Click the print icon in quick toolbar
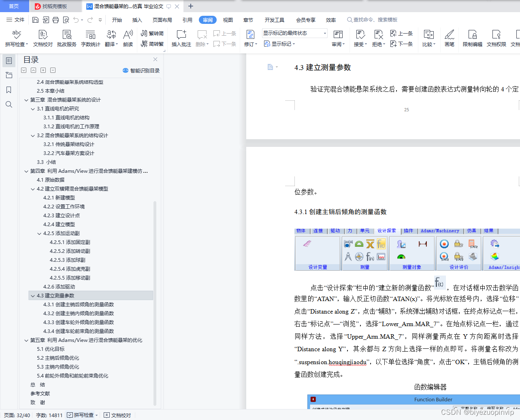Image resolution: width=520 pixels, height=420 pixels. 56,20
